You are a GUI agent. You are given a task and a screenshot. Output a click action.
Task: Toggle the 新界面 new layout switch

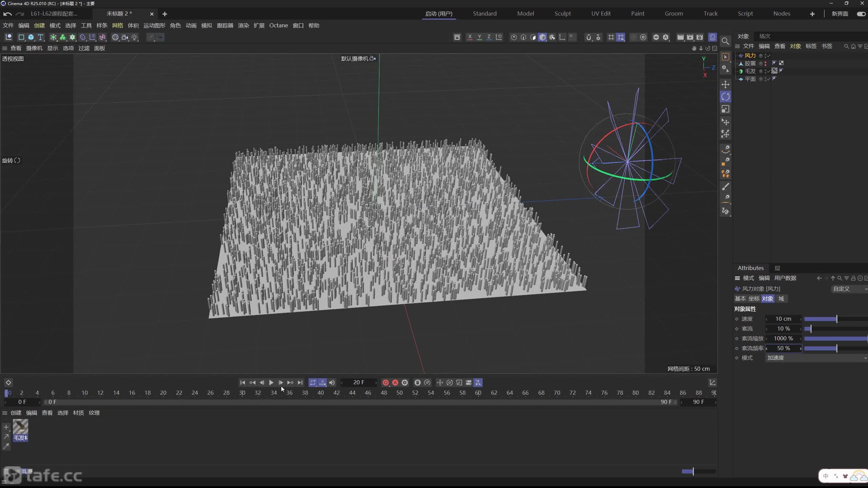(861, 14)
